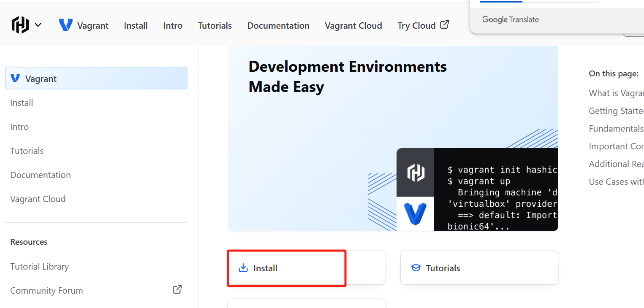Jump to Getting Started section
This screenshot has width=644, height=308.
[617, 111]
